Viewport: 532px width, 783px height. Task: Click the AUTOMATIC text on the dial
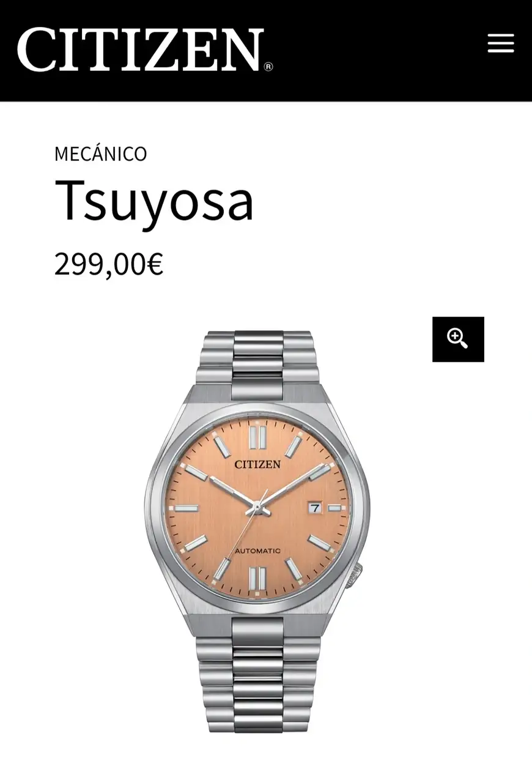tap(257, 551)
